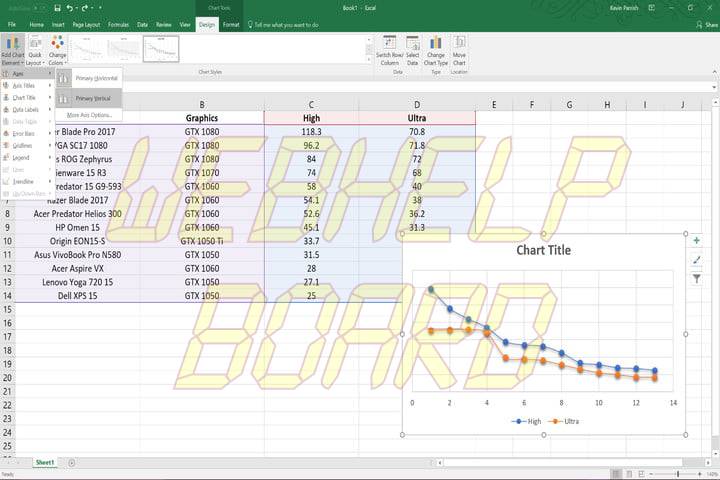
Task: Expand the formula bar dropdown arrow
Action: (714, 87)
